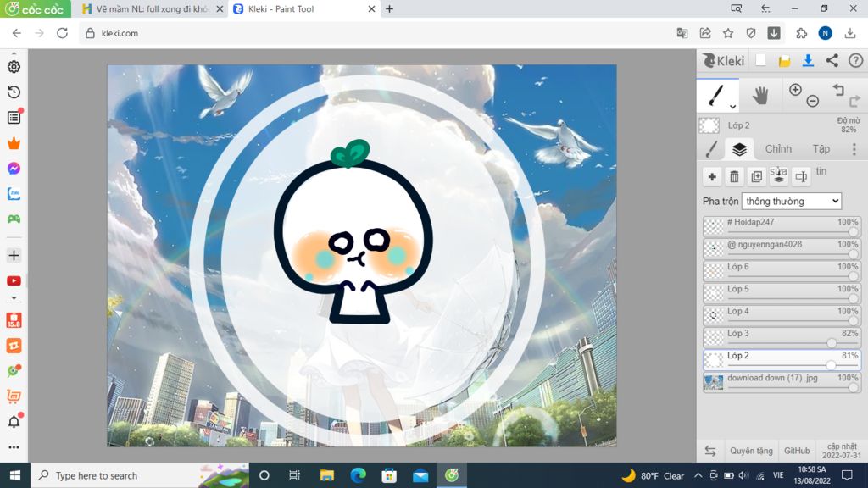Select layer Lớp 5
This screenshot has width=868, height=488.
(782, 292)
